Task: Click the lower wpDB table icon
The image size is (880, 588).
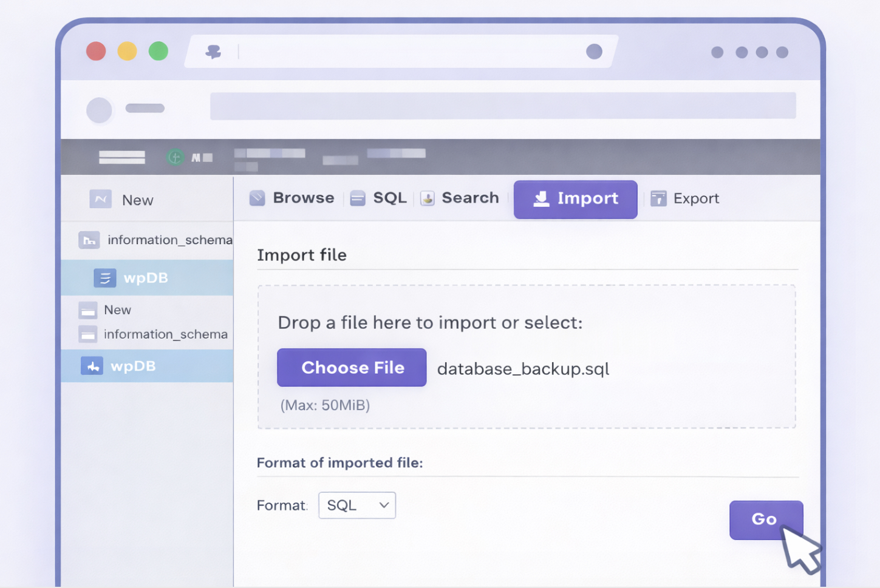Action: (x=92, y=366)
